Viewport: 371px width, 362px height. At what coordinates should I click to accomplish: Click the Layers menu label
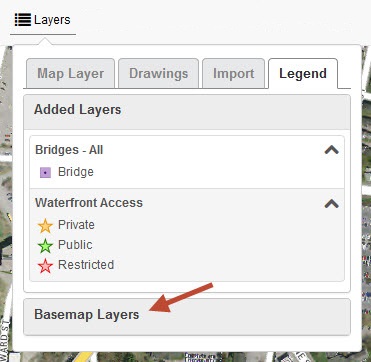click(x=52, y=20)
